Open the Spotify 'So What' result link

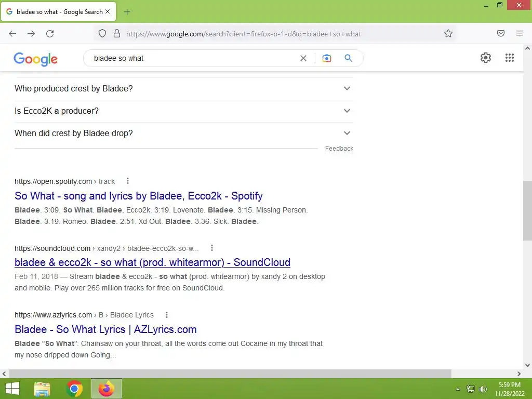point(138,196)
